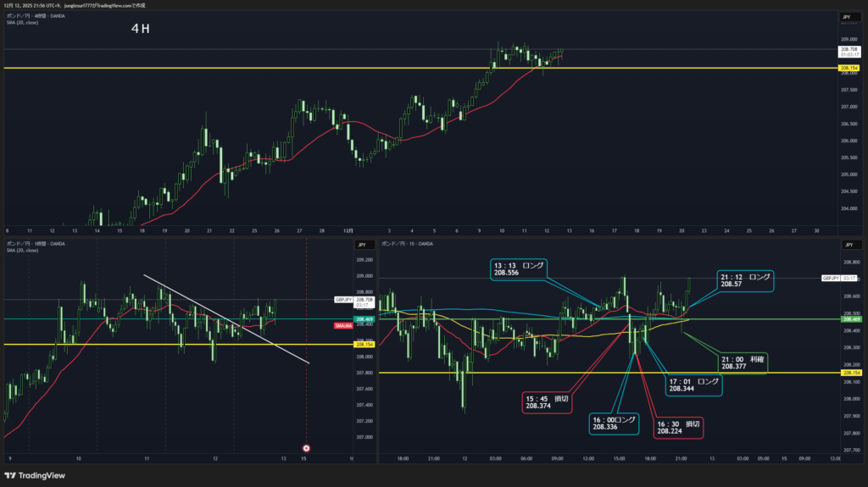Click the red event marker on 1-hour chart
Screen dimensions: 868x487
pos(307,447)
